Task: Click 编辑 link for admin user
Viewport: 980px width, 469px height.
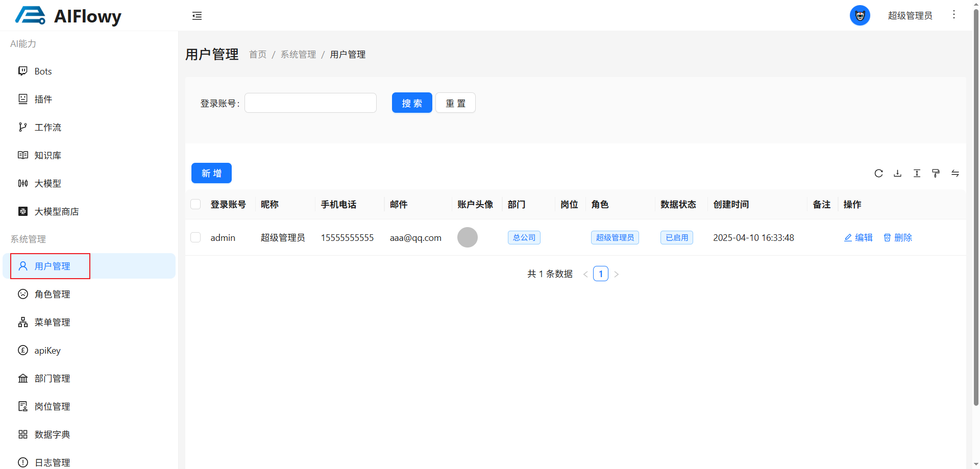Action: point(859,238)
